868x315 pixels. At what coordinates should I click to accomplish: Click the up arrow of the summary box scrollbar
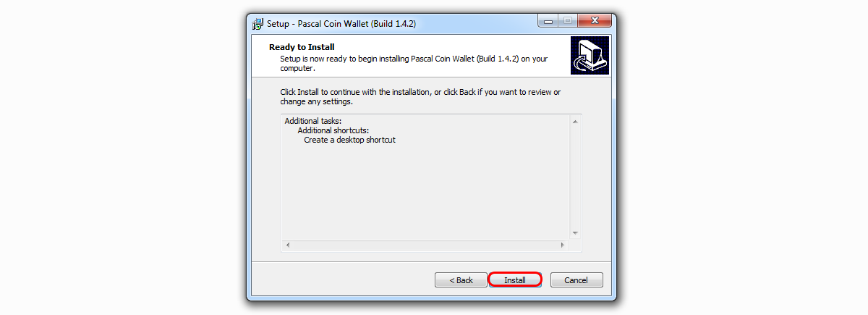click(575, 121)
